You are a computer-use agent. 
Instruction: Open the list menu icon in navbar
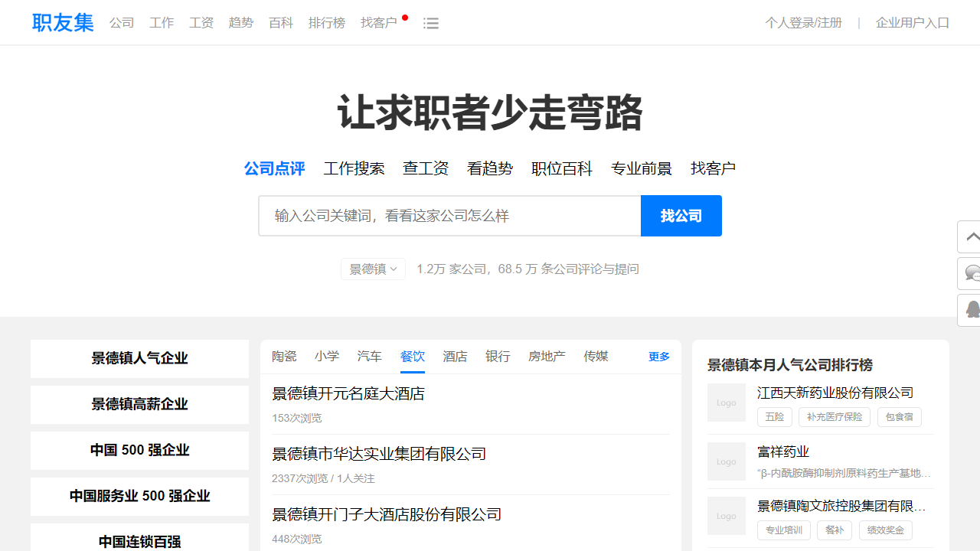pyautogui.click(x=431, y=24)
